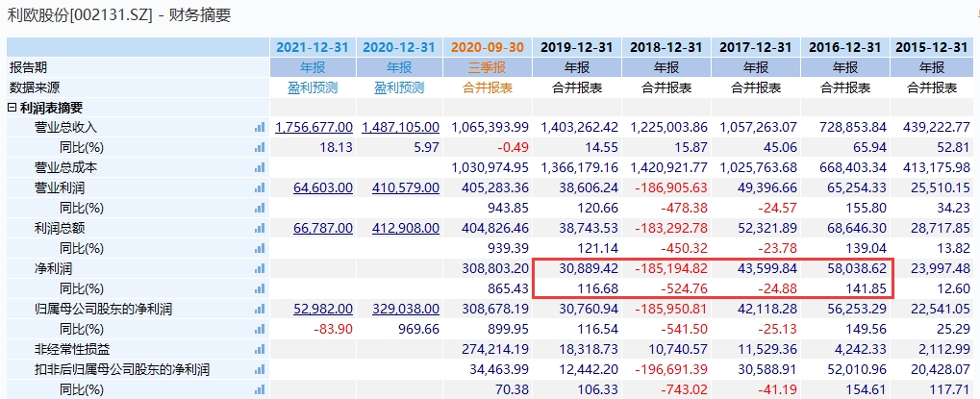This screenshot has width=980, height=399.
Task: Open parent net profit link 52,982.00
Action: coord(322,309)
